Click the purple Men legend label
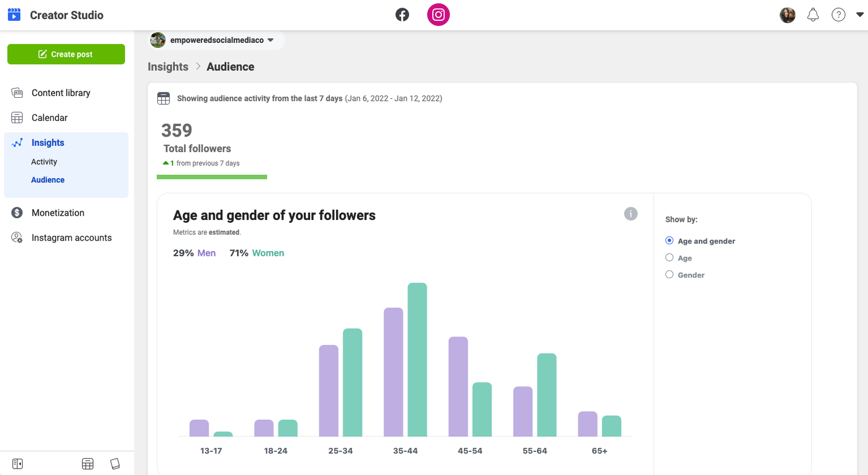Image resolution: width=868 pixels, height=475 pixels. [x=207, y=253]
